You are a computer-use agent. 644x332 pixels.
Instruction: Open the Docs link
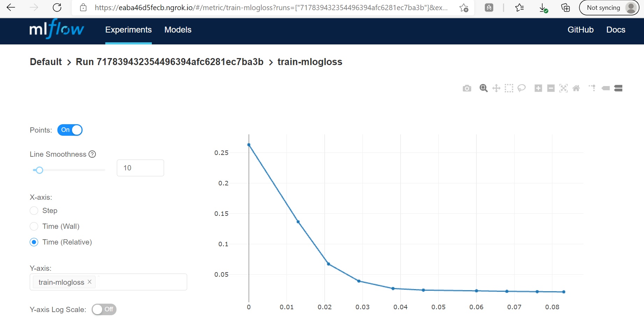(616, 30)
